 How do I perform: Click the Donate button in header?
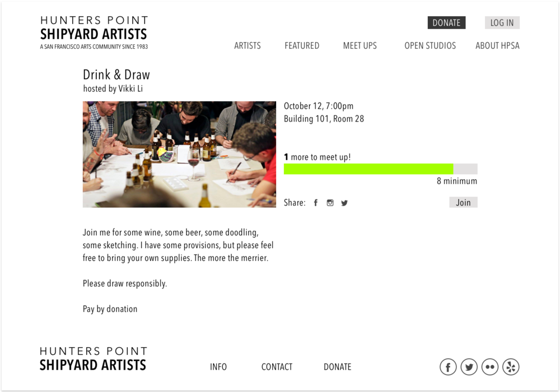pos(446,23)
